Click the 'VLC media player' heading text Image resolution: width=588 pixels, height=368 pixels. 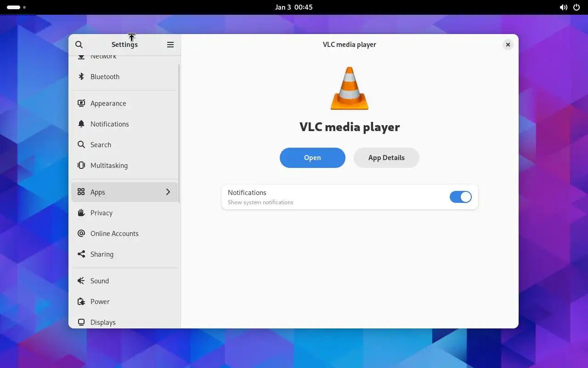(350, 127)
